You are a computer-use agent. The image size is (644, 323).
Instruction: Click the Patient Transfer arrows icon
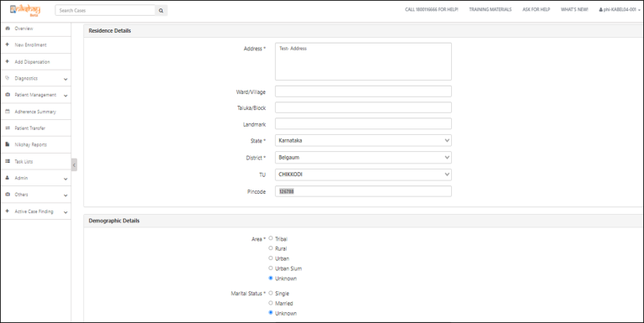[x=8, y=128]
